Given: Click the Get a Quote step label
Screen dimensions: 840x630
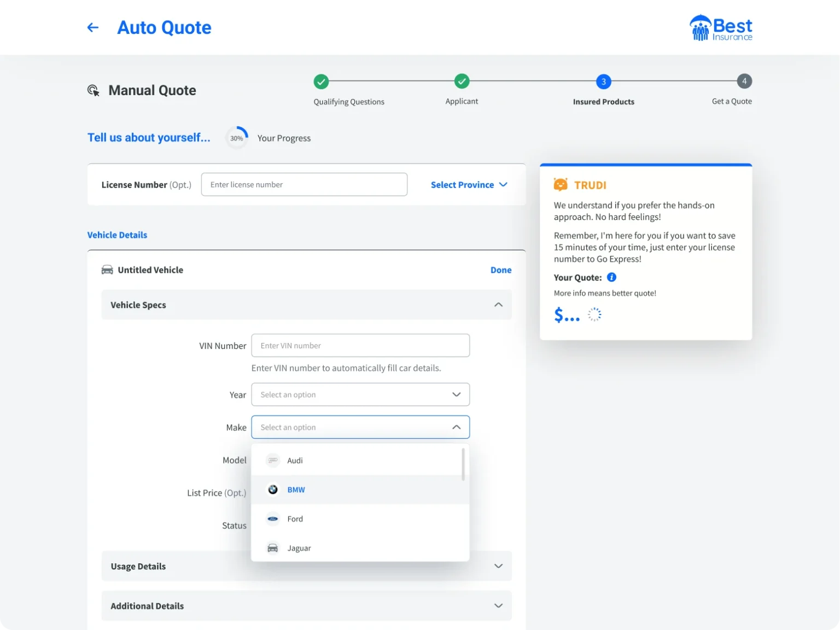Looking at the screenshot, I should pos(732,101).
